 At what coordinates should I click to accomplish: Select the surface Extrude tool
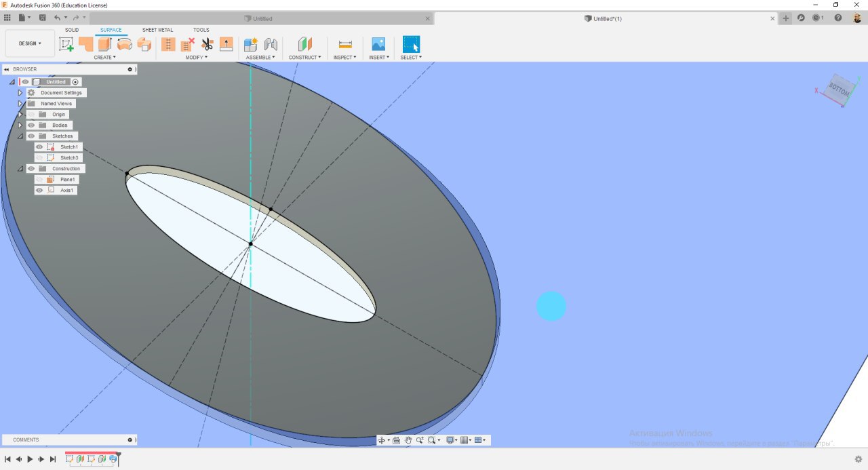105,45
